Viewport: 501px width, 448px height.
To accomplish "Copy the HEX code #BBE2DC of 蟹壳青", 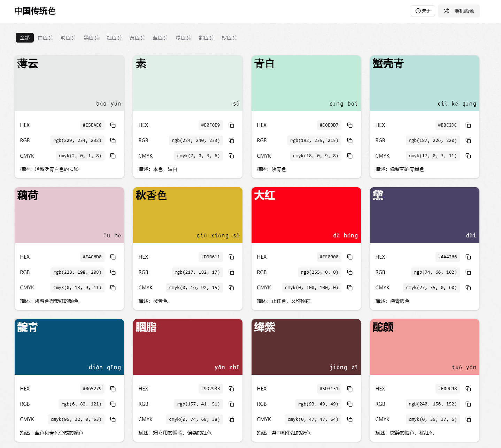I will [468, 125].
